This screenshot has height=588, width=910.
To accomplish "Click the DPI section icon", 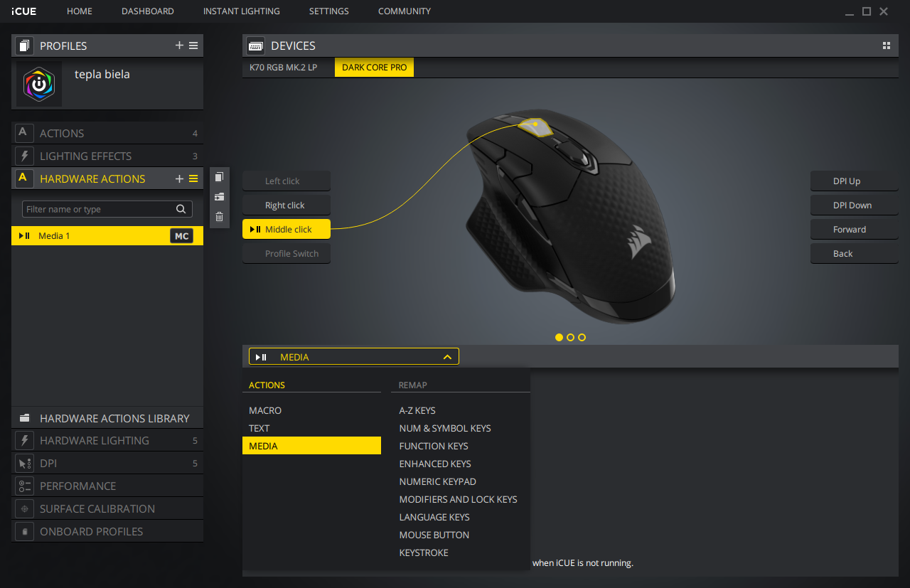I will point(25,463).
